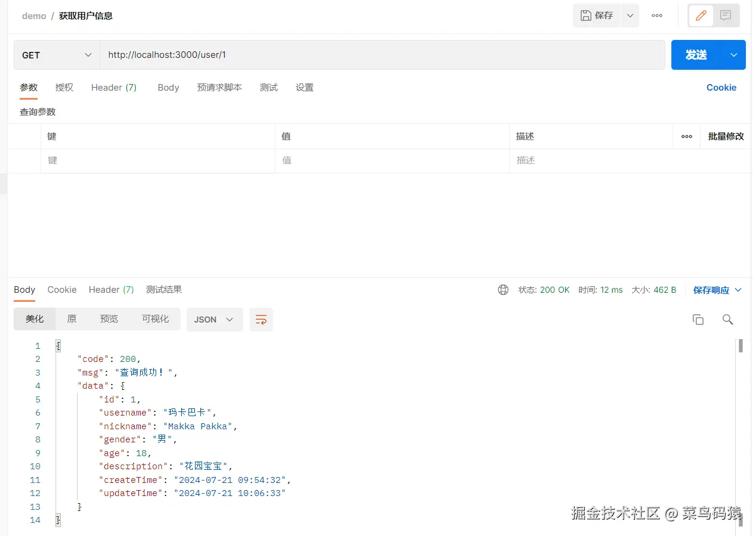Open the three-dot more actions menu in header
This screenshot has height=536, width=756.
pos(657,16)
